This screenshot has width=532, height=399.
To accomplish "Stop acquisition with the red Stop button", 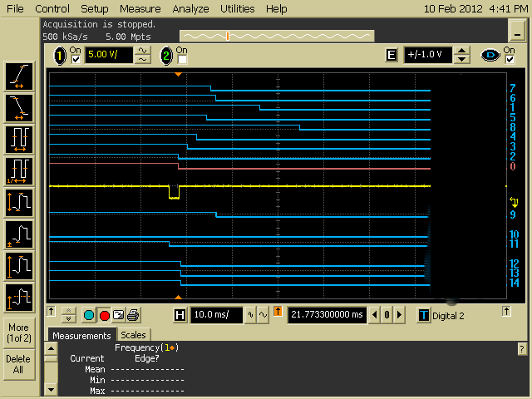I will click(104, 316).
